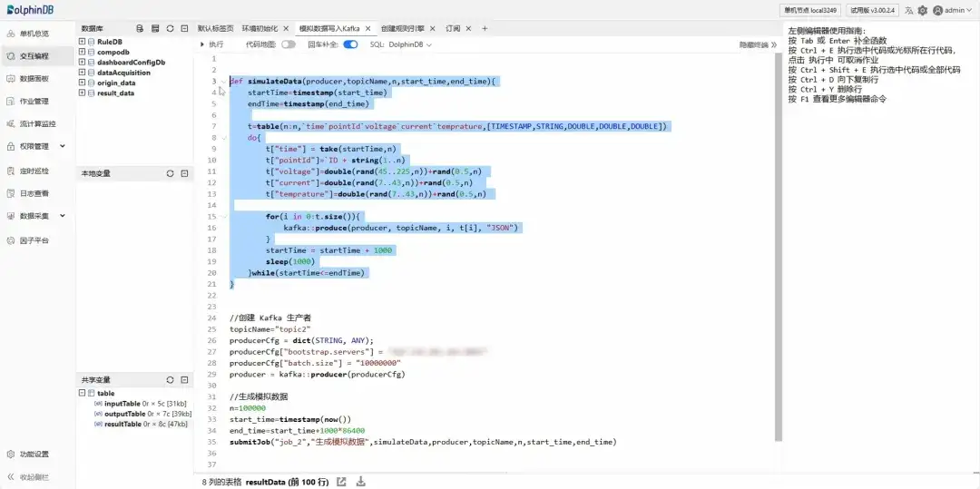Close the 创建规则引擎 tab
The width and height of the screenshot is (980, 489).
pyautogui.click(x=433, y=29)
